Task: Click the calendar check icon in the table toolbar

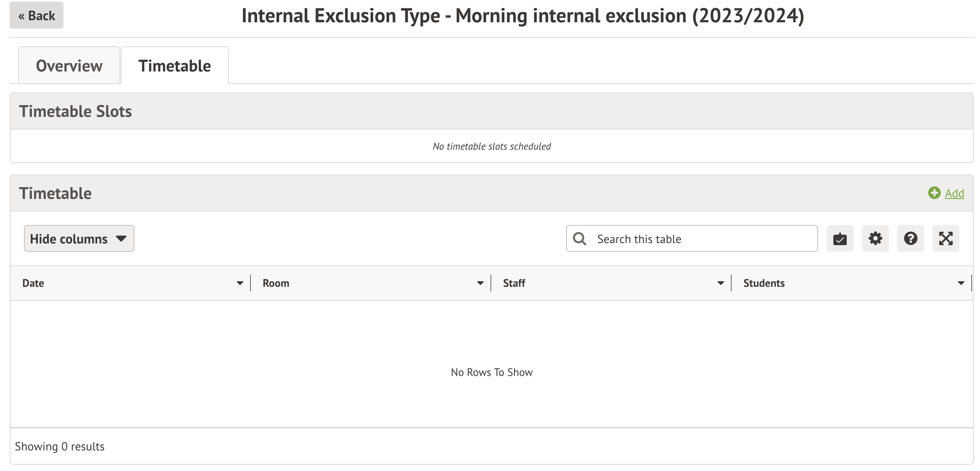Action: pyautogui.click(x=840, y=239)
